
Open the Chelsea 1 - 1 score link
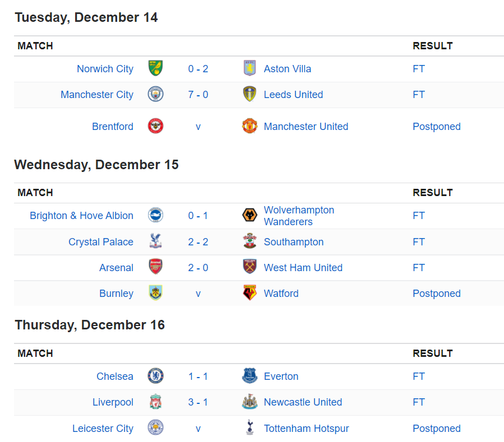pos(198,376)
